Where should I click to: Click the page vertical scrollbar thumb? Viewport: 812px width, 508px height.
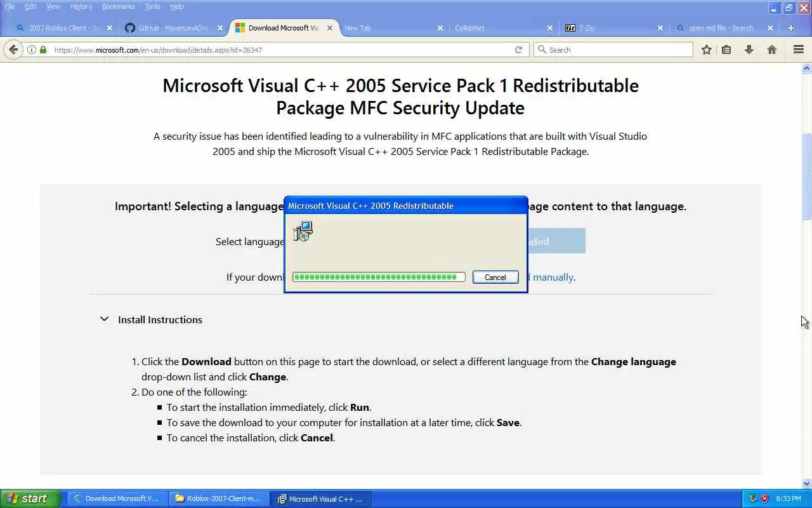point(807,176)
